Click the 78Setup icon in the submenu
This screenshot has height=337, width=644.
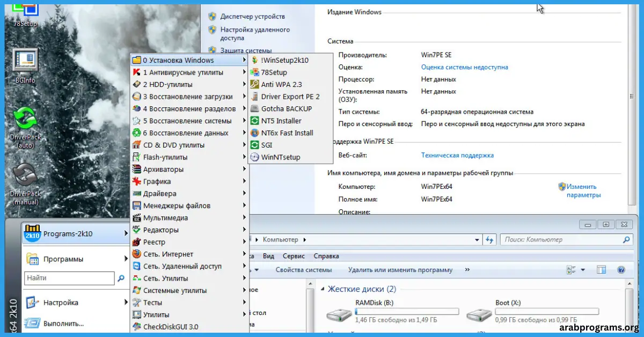(x=254, y=72)
